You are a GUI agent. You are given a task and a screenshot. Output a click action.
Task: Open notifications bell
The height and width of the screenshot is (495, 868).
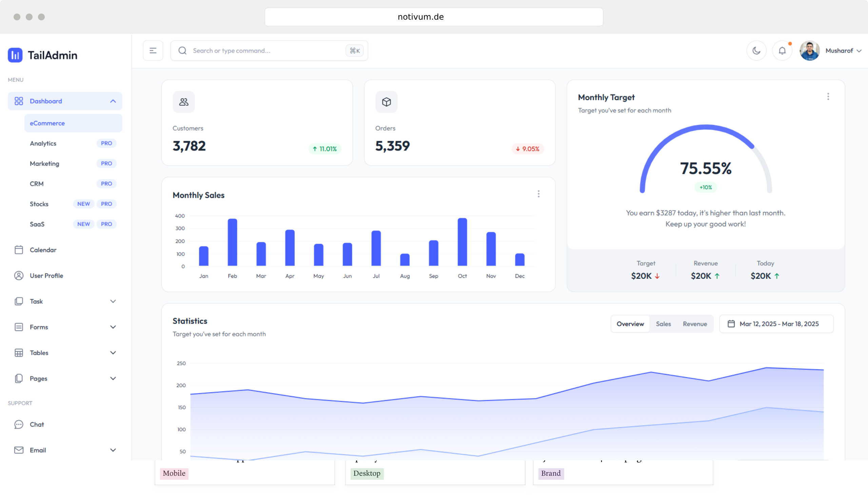782,51
